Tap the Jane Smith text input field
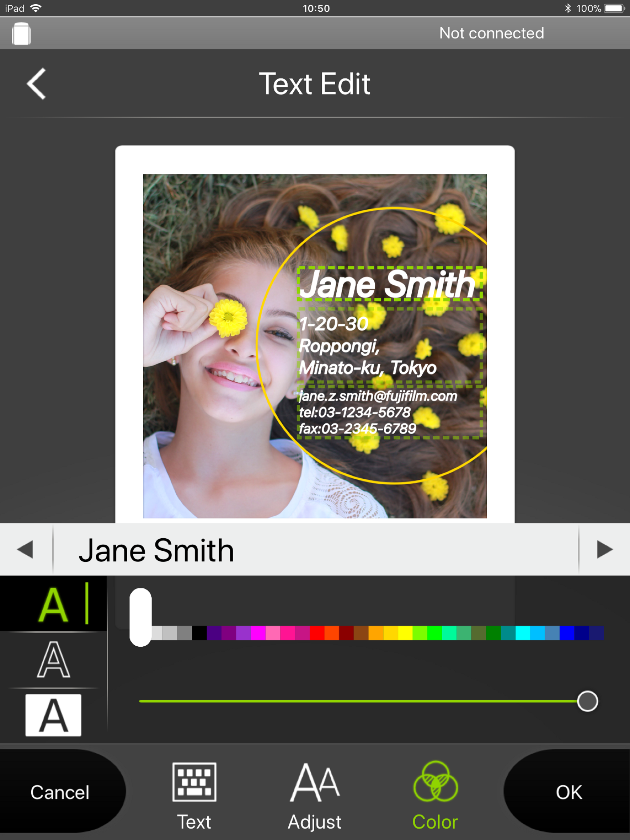Image resolution: width=630 pixels, height=840 pixels. pyautogui.click(x=315, y=549)
